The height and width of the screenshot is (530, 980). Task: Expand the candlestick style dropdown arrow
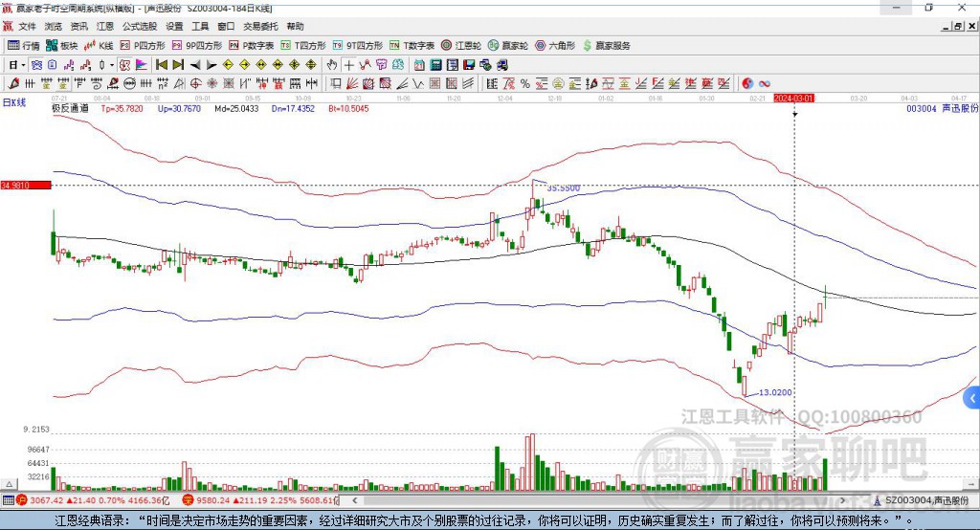pyautogui.click(x=112, y=64)
